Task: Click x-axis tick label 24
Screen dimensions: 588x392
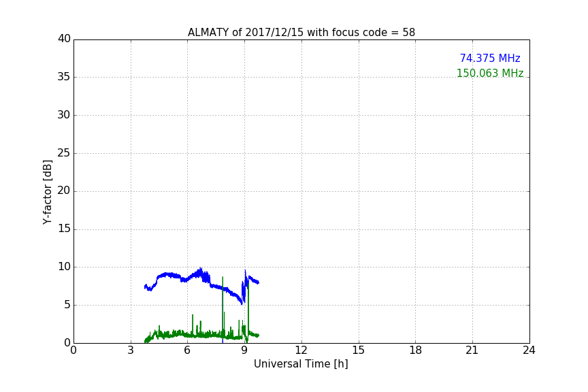Action: (x=529, y=350)
